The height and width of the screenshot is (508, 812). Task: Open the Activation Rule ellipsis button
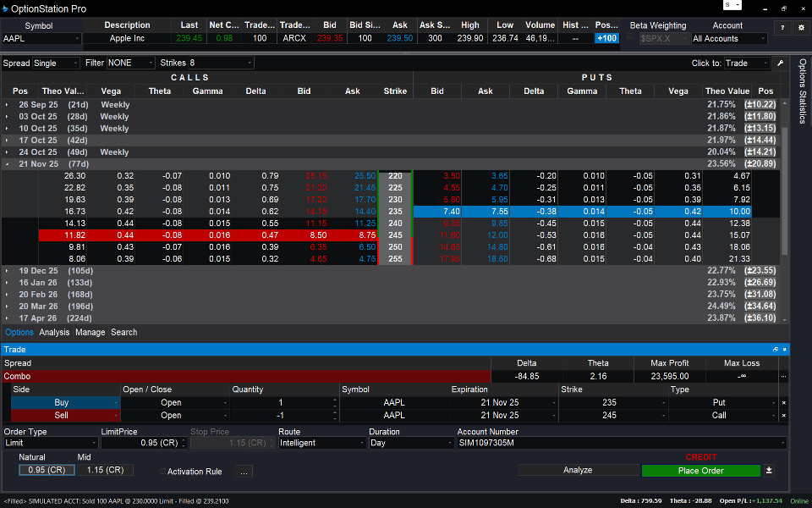point(244,472)
